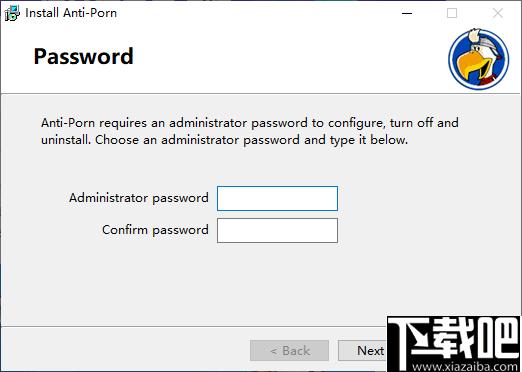The width and height of the screenshot is (522, 372).
Task: Click the www.xiazaiba.com watermark text
Action: pyautogui.click(x=465, y=367)
